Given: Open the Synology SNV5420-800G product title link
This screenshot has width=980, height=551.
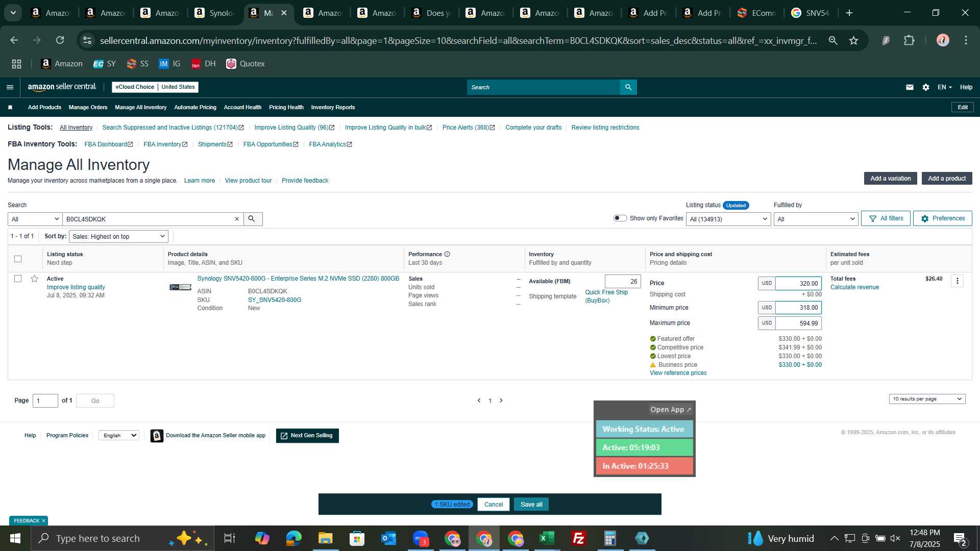Looking at the screenshot, I should tap(298, 279).
